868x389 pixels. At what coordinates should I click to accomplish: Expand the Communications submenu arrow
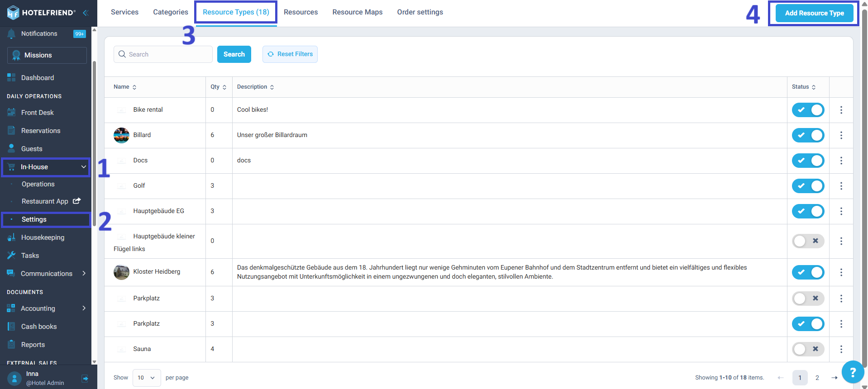pos(84,273)
